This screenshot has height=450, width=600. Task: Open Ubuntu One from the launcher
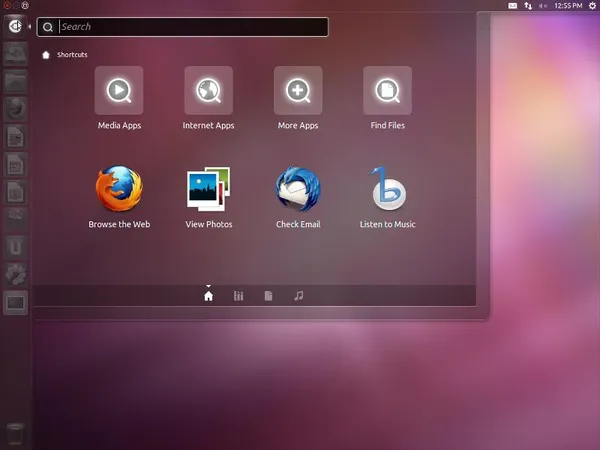15,247
